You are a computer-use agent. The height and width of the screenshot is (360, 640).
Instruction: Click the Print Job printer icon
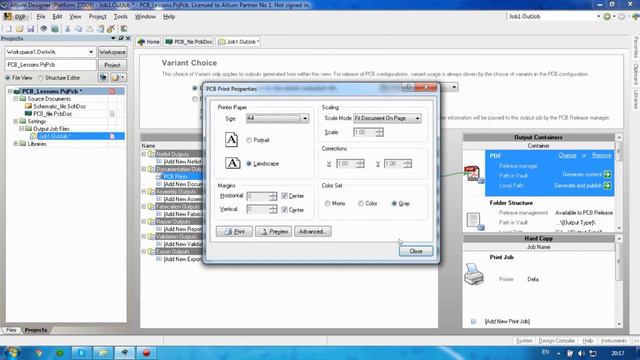pyautogui.click(x=474, y=274)
